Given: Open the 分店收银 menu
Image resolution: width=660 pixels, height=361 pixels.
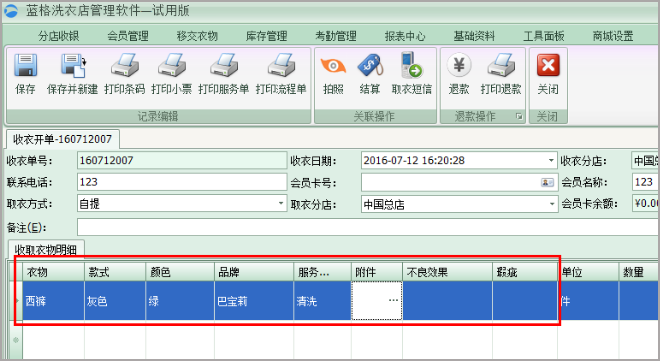Looking at the screenshot, I should point(59,36).
